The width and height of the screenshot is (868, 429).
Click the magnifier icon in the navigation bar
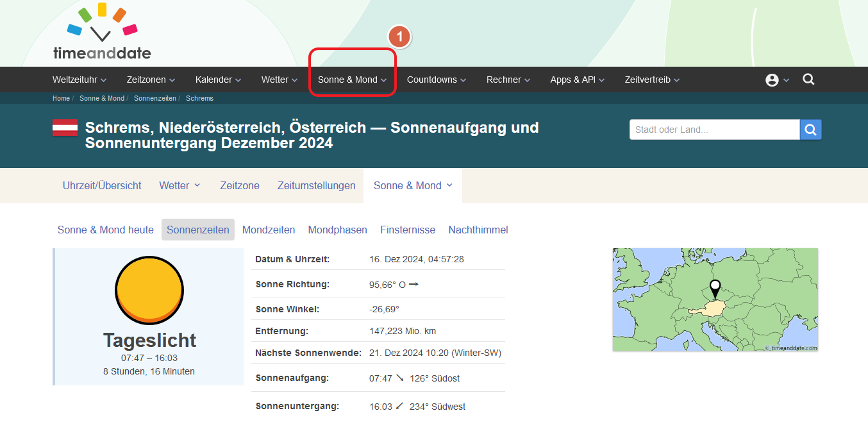808,80
